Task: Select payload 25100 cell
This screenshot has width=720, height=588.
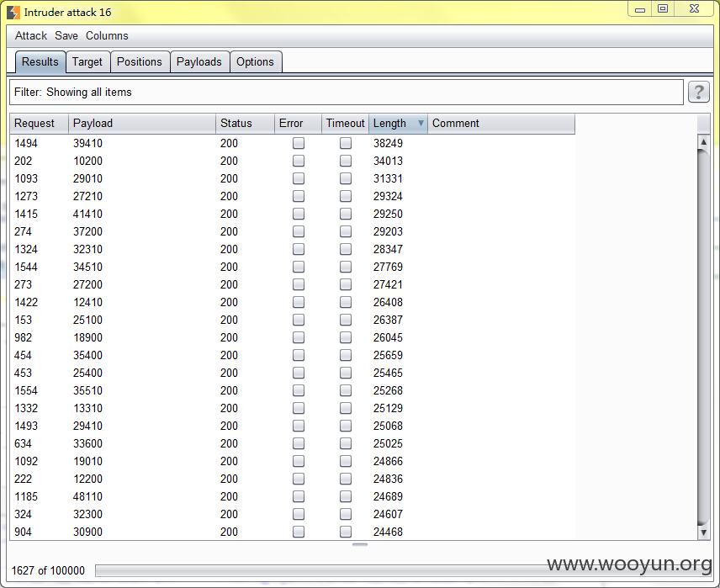Action: click(x=87, y=320)
